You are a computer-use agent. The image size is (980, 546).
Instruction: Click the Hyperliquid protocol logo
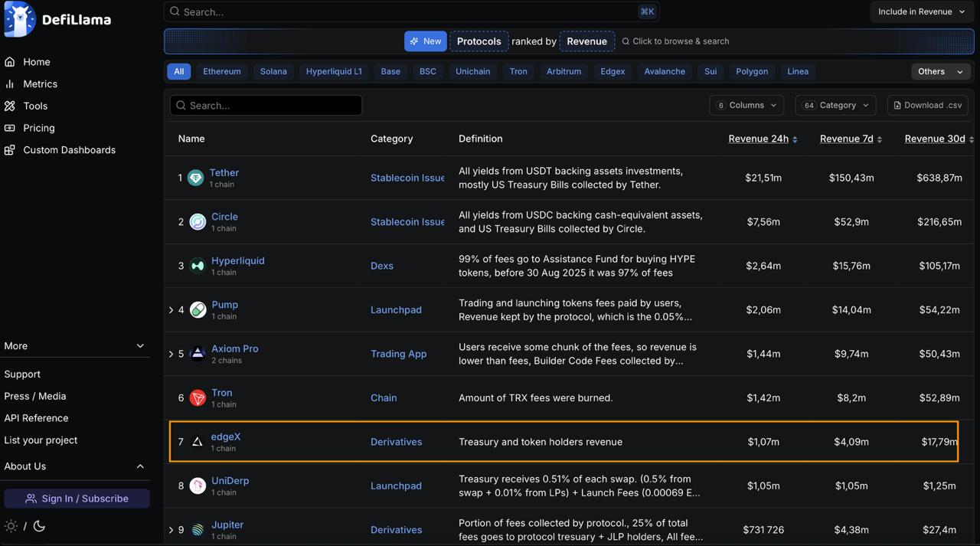pos(198,266)
